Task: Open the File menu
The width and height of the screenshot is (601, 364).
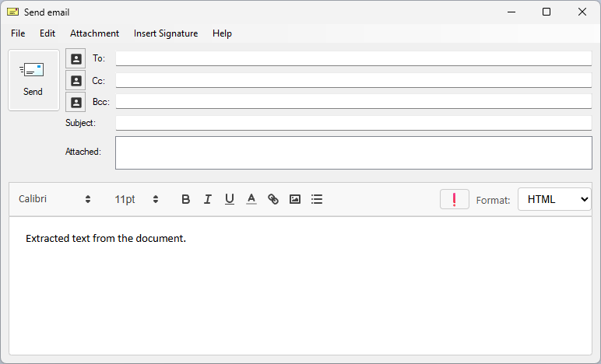Action: click(18, 33)
